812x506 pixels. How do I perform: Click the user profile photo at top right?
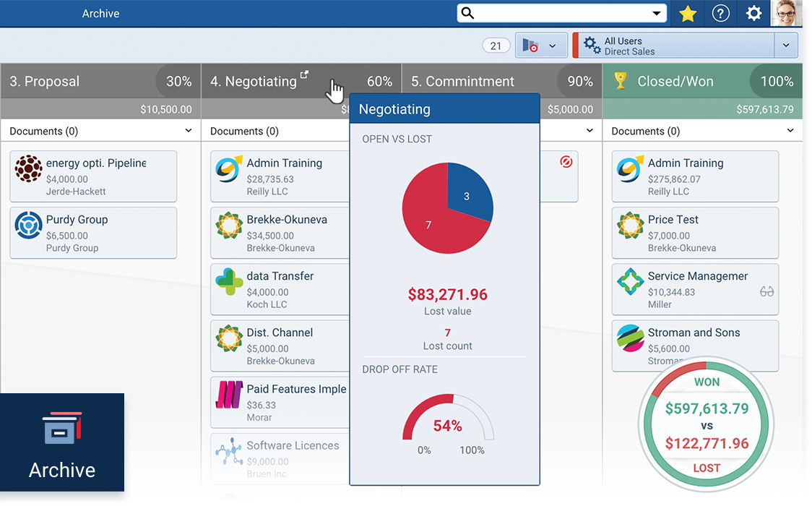[x=787, y=13]
